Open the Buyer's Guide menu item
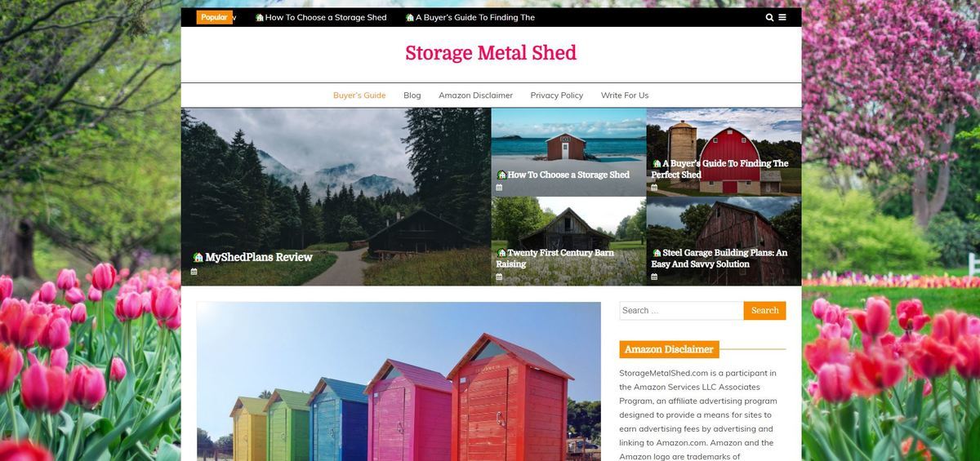Image resolution: width=980 pixels, height=461 pixels. point(359,95)
